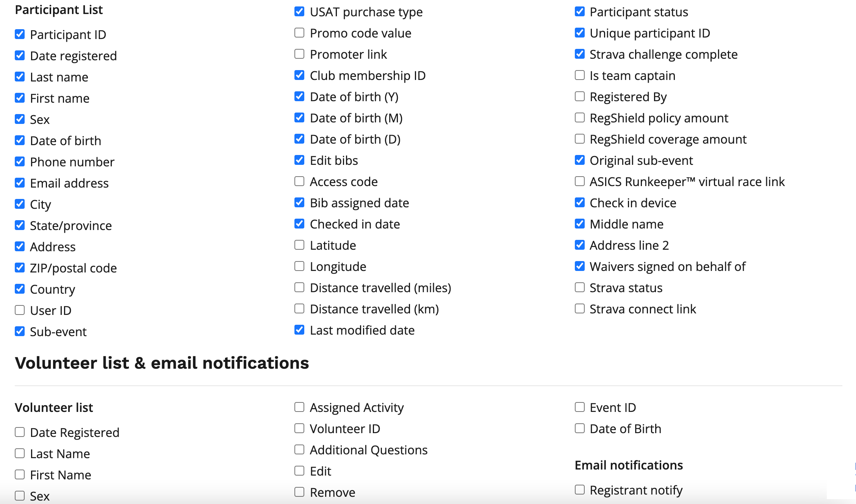This screenshot has height=504, width=856.
Task: Check ASICS Runkeeper virtual race link
Action: pyautogui.click(x=580, y=182)
